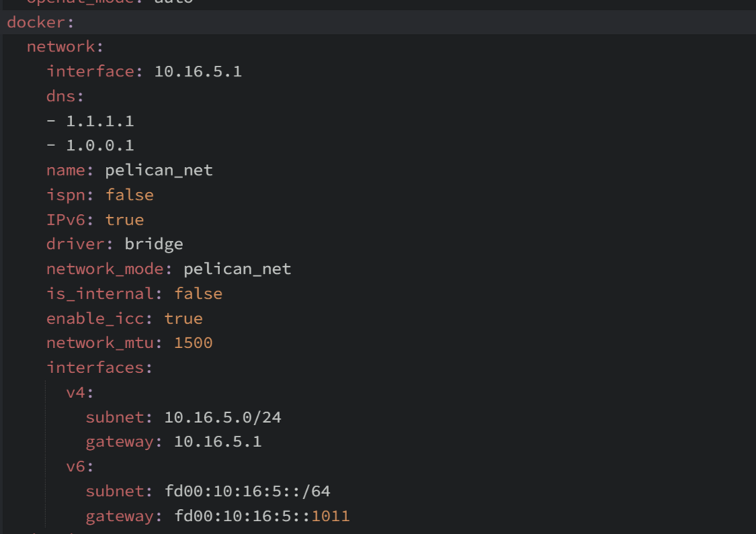756x534 pixels.
Task: Click the 'interfaces:' key
Action: (100, 368)
